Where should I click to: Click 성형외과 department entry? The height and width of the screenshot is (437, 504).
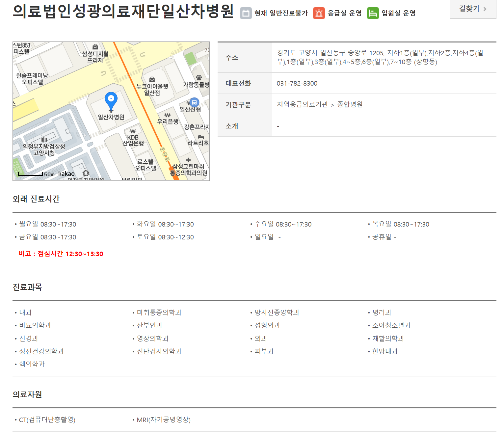point(267,325)
